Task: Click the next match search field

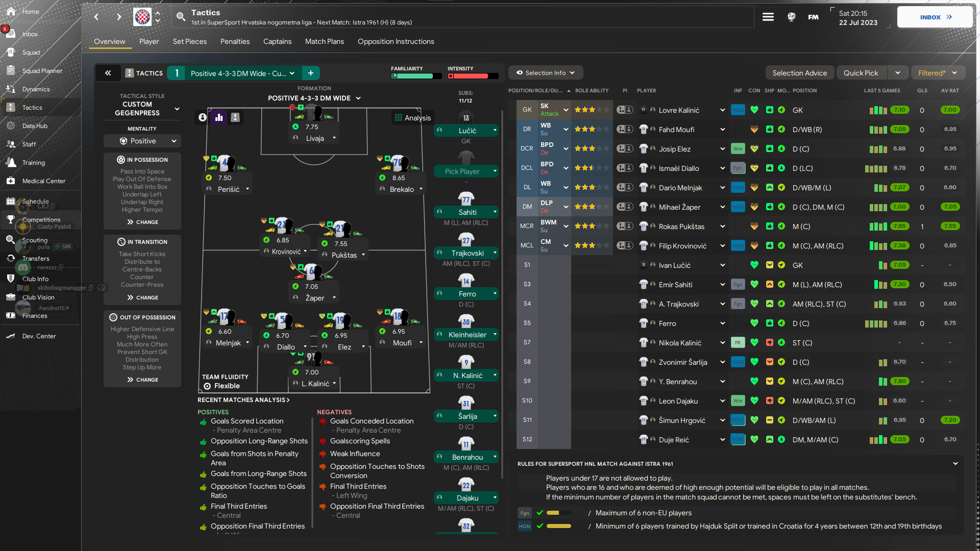Action: [x=459, y=17]
